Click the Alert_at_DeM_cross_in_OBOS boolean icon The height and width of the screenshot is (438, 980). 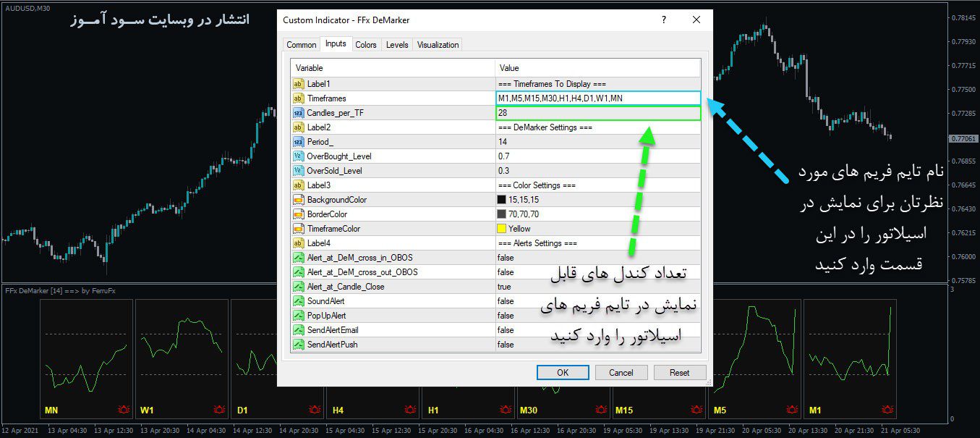[298, 258]
